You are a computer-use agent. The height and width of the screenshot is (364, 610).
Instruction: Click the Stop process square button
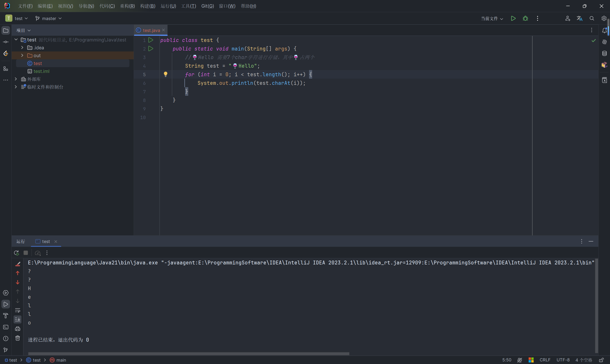tap(26, 253)
